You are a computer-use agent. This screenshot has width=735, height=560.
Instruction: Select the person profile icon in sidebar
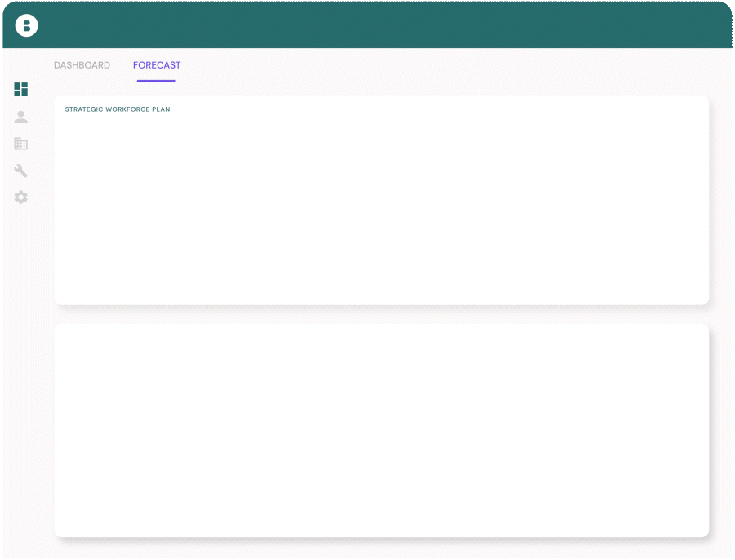(x=21, y=117)
